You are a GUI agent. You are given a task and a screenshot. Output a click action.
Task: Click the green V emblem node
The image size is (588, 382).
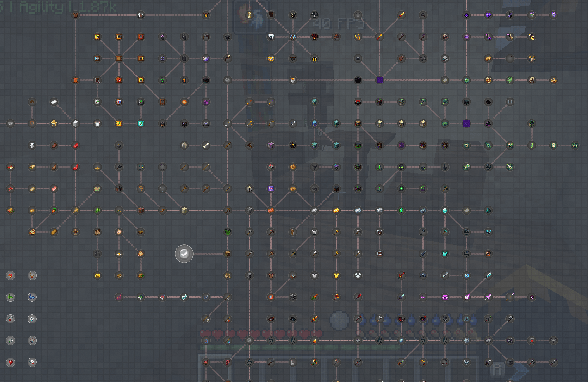pos(163,80)
